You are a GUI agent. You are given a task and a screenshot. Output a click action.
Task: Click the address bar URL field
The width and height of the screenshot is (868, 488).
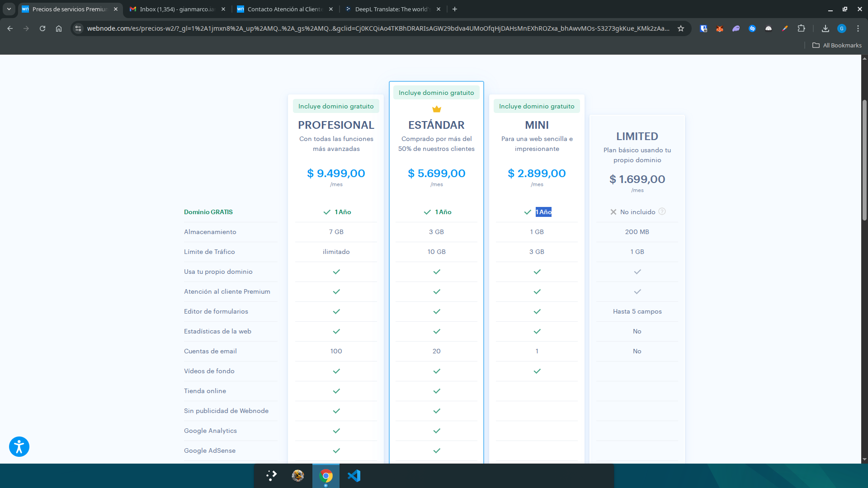coord(377,28)
